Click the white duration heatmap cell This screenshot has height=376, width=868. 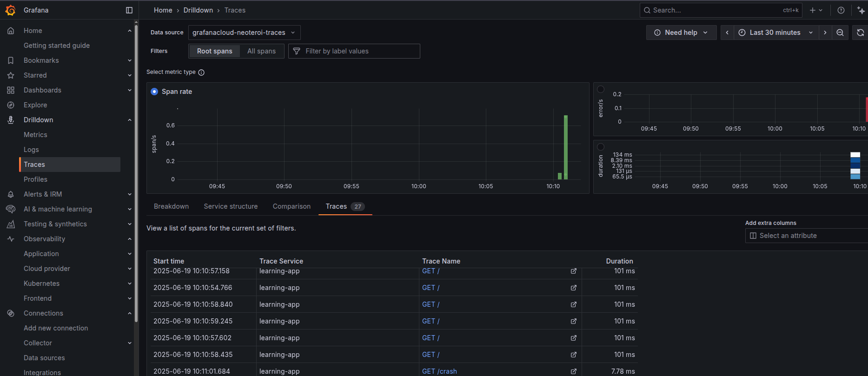pos(855,155)
